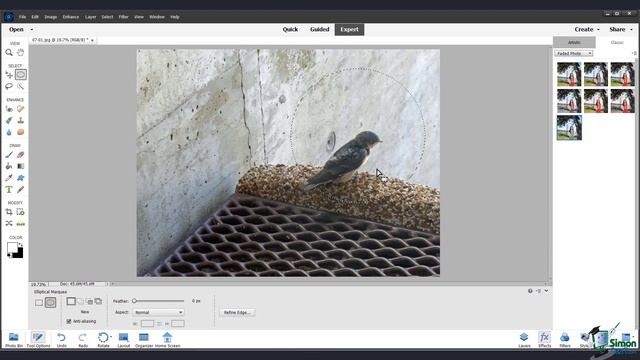Select the Red Eye Removal tool
Image resolution: width=640 pixels, height=360 pixels.
coord(9,109)
